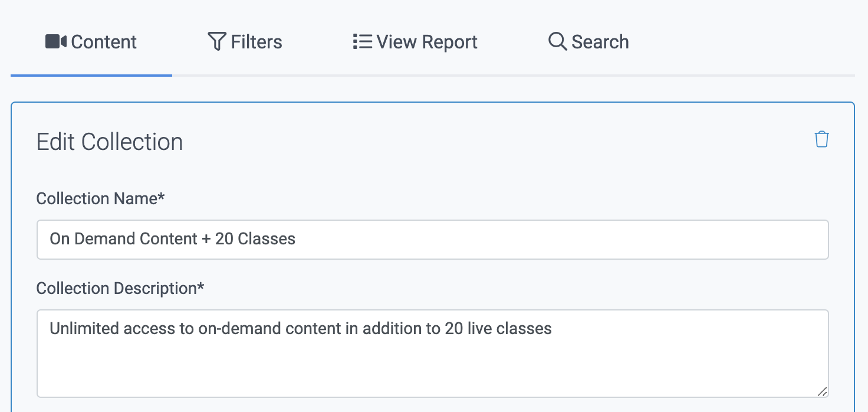Screen dimensions: 868x412
Task: Click the Edit Collection heading
Action: tap(110, 142)
